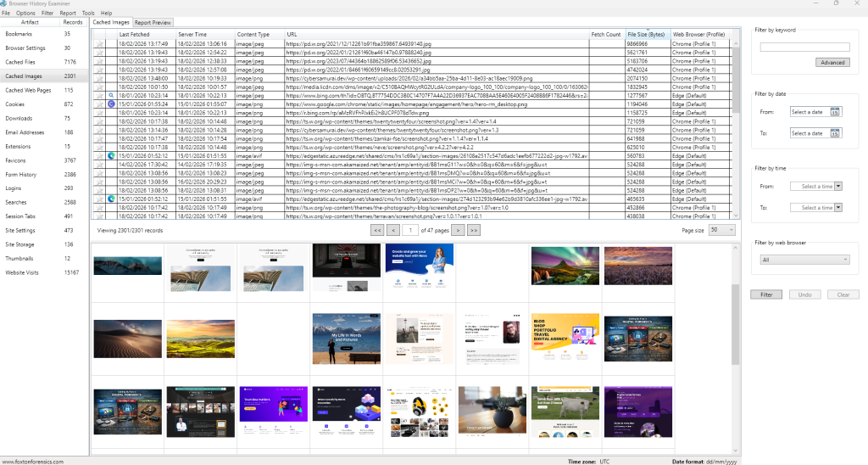Viewport: 868px width, 465px height.
Task: Open the Report menu
Action: pyautogui.click(x=67, y=14)
